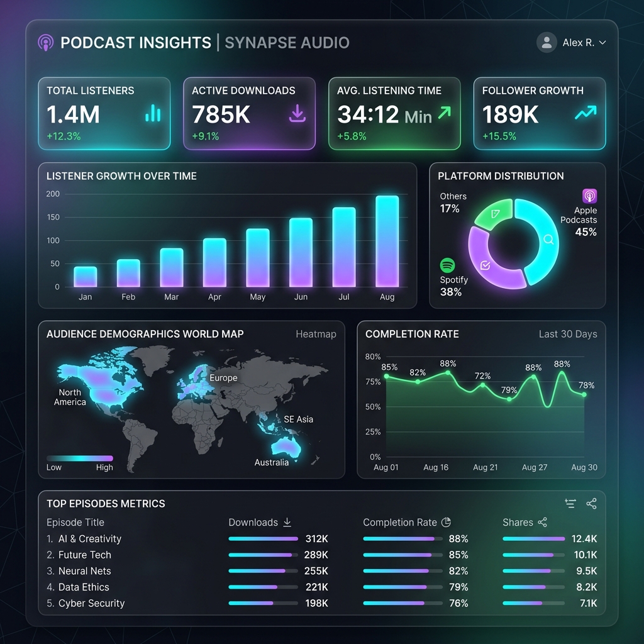The image size is (644, 644).
Task: Open the filter icon in Top Episodes Metrics
Action: (x=570, y=504)
